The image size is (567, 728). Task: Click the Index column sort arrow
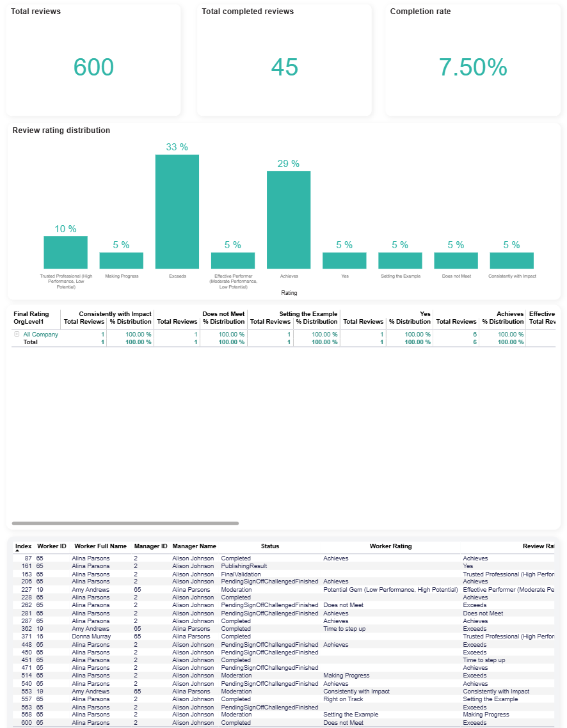[x=17, y=551]
